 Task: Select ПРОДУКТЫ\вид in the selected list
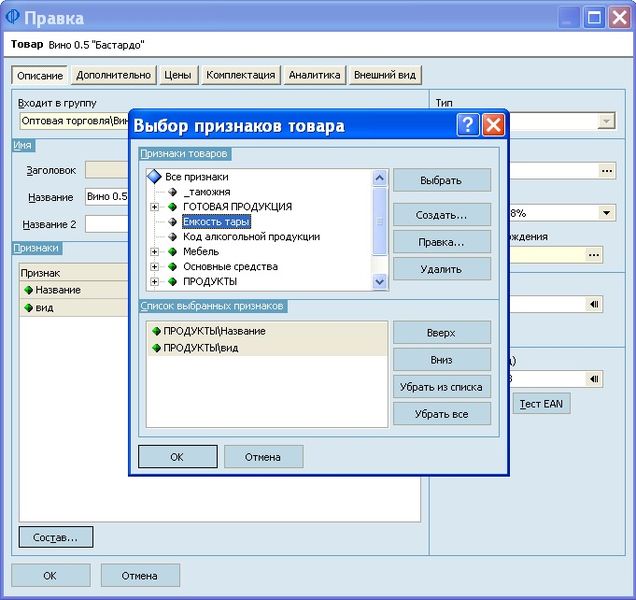pyautogui.click(x=267, y=348)
